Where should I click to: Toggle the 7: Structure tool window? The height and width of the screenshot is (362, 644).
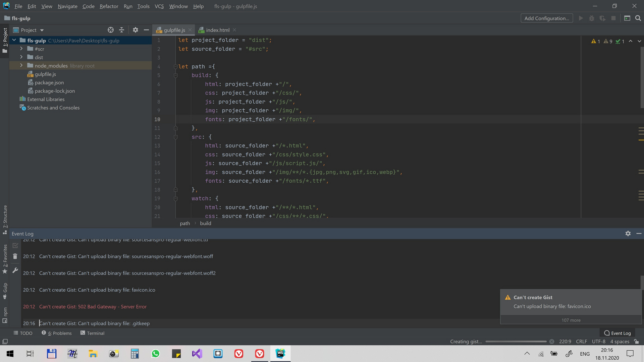5,219
